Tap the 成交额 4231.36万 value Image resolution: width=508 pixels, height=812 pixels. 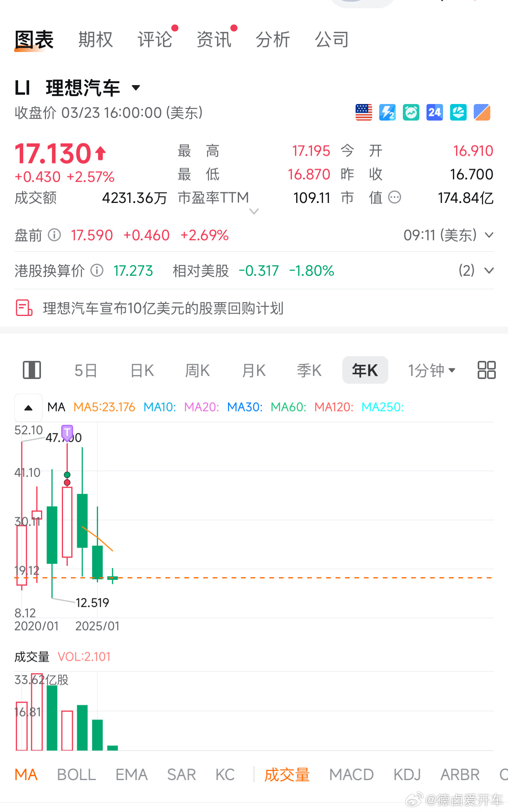(x=135, y=197)
